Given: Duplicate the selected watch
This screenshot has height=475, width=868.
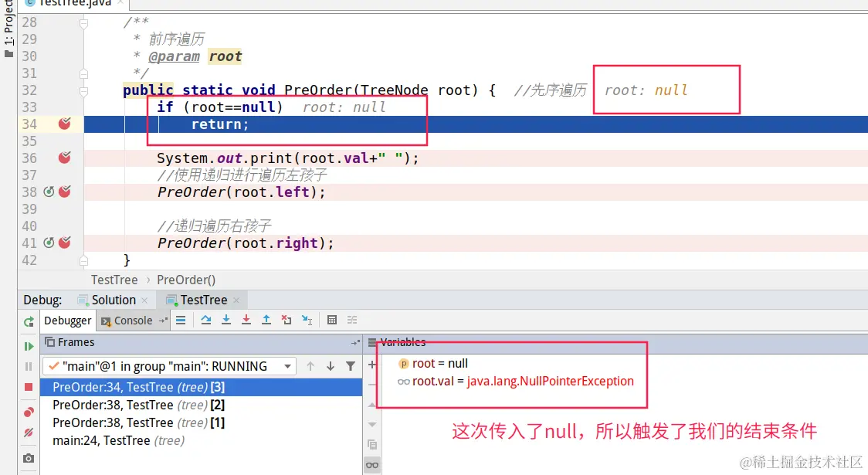Looking at the screenshot, I should [372, 445].
